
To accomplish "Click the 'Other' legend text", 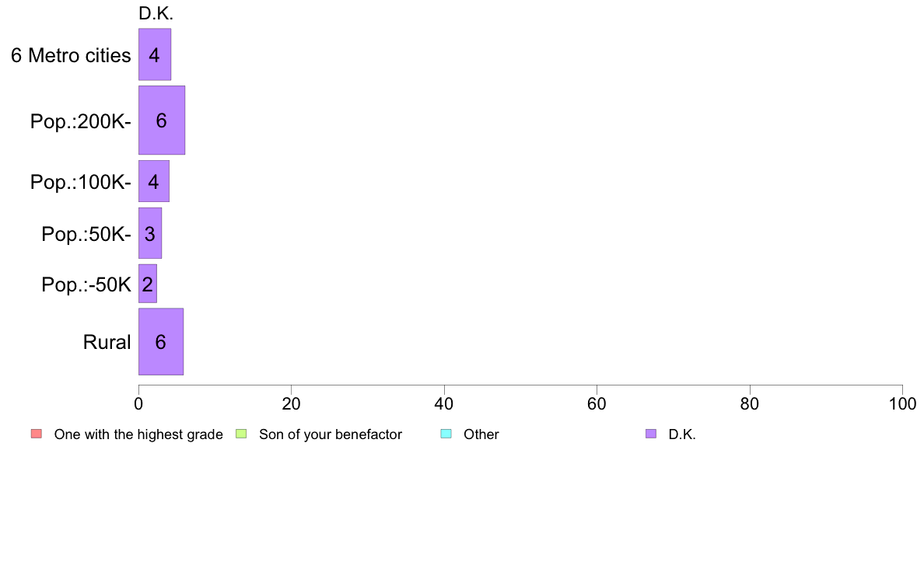I will click(x=481, y=434).
